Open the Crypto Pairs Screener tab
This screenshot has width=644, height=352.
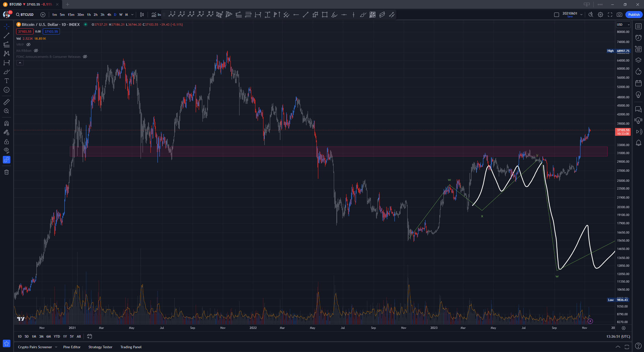click(x=35, y=347)
